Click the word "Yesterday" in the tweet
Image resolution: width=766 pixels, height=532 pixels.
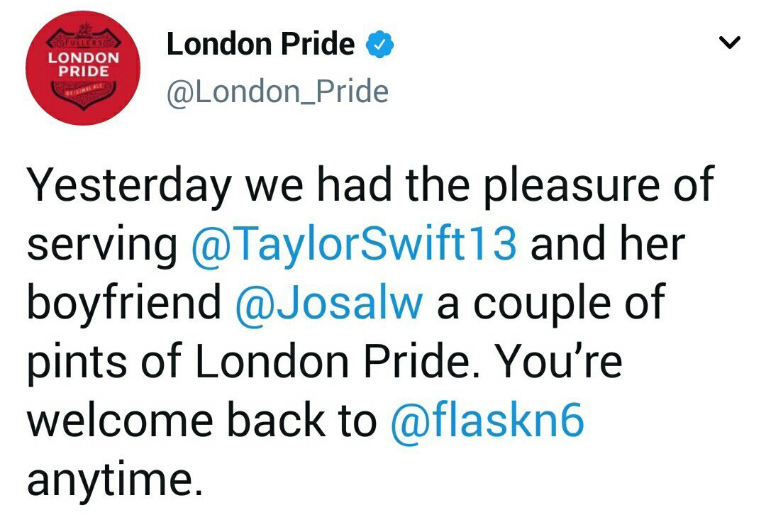tap(128, 187)
